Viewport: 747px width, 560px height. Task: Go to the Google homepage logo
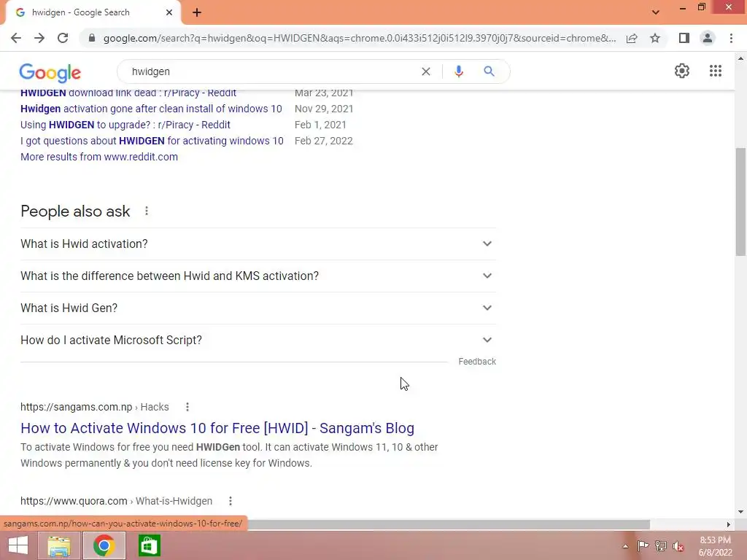point(50,72)
